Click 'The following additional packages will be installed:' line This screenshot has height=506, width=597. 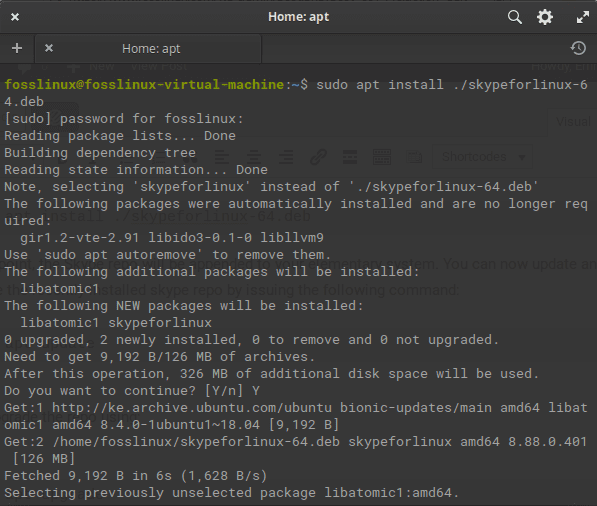coord(212,272)
